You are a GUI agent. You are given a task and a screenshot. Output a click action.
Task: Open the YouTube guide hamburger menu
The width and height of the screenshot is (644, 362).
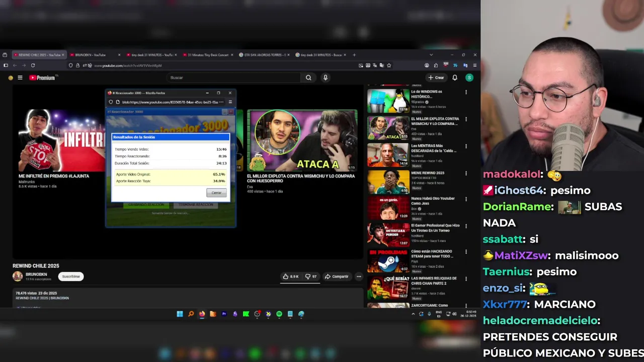20,77
